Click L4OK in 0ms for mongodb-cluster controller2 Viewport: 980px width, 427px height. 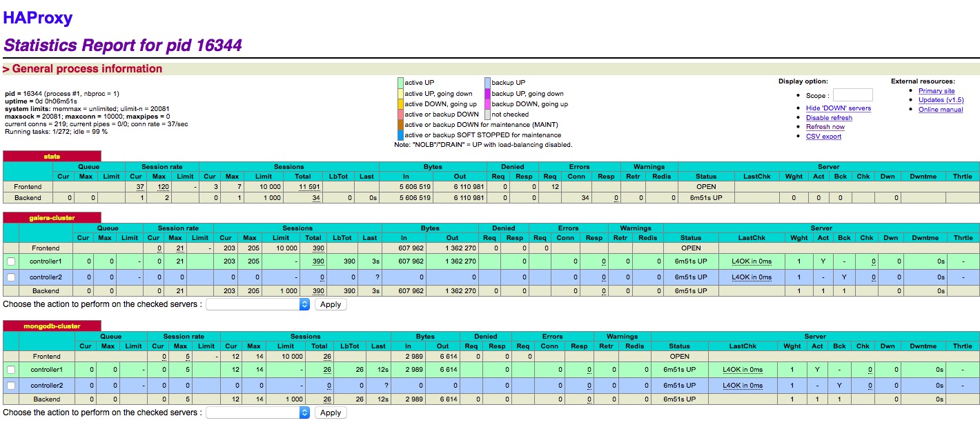coord(743,385)
